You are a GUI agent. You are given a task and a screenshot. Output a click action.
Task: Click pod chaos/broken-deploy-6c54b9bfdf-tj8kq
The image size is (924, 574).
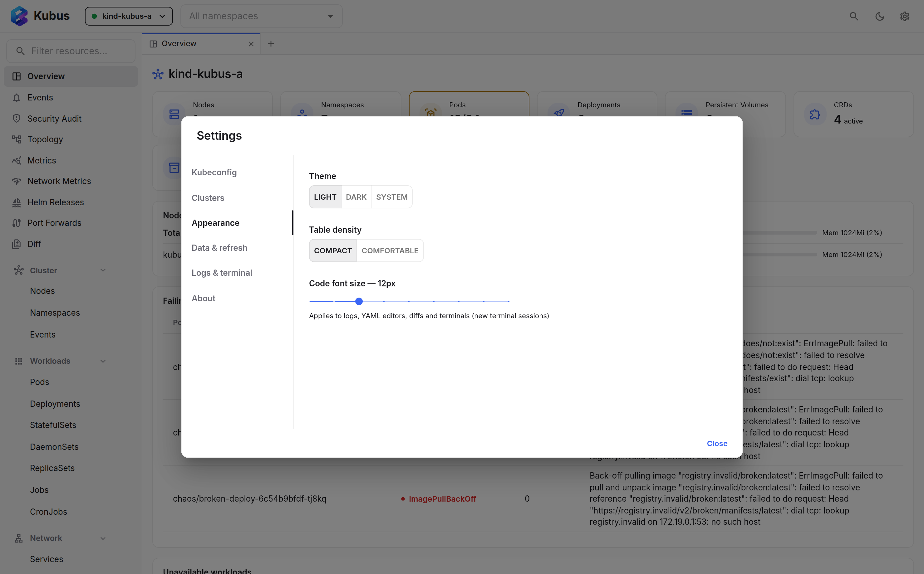249,499
